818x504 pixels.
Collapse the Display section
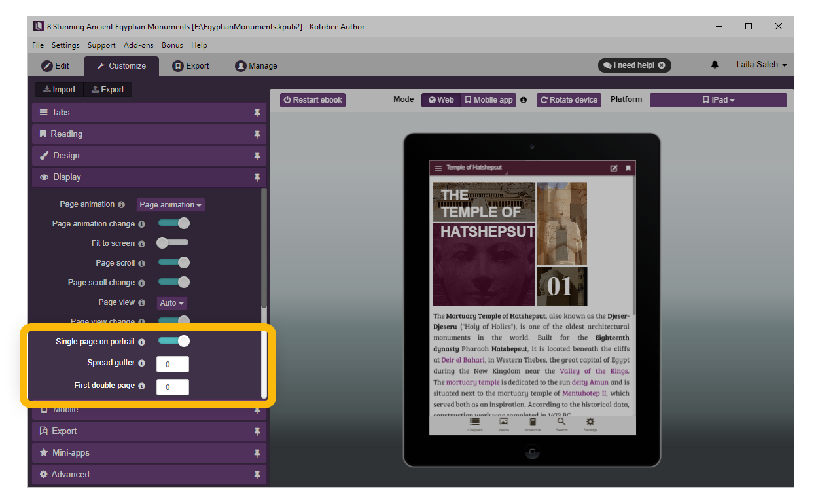pyautogui.click(x=149, y=177)
